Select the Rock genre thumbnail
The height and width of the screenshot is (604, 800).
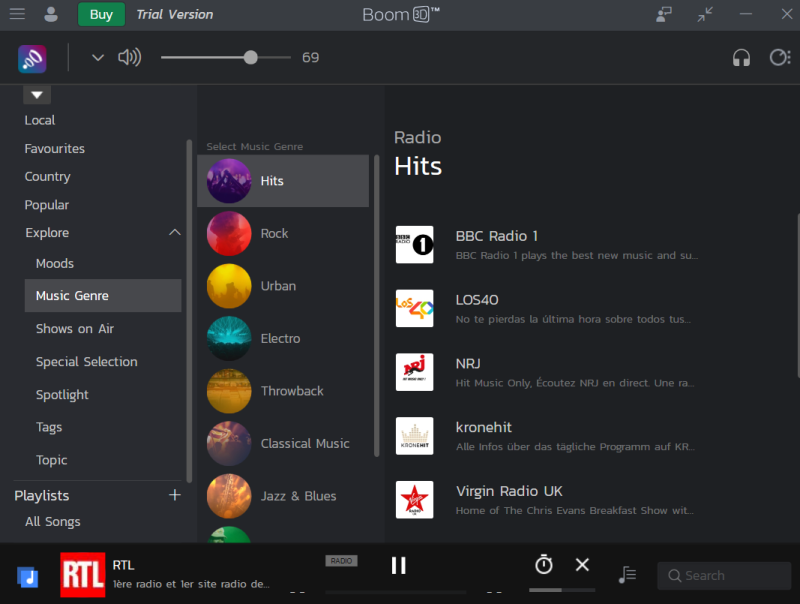(x=229, y=233)
